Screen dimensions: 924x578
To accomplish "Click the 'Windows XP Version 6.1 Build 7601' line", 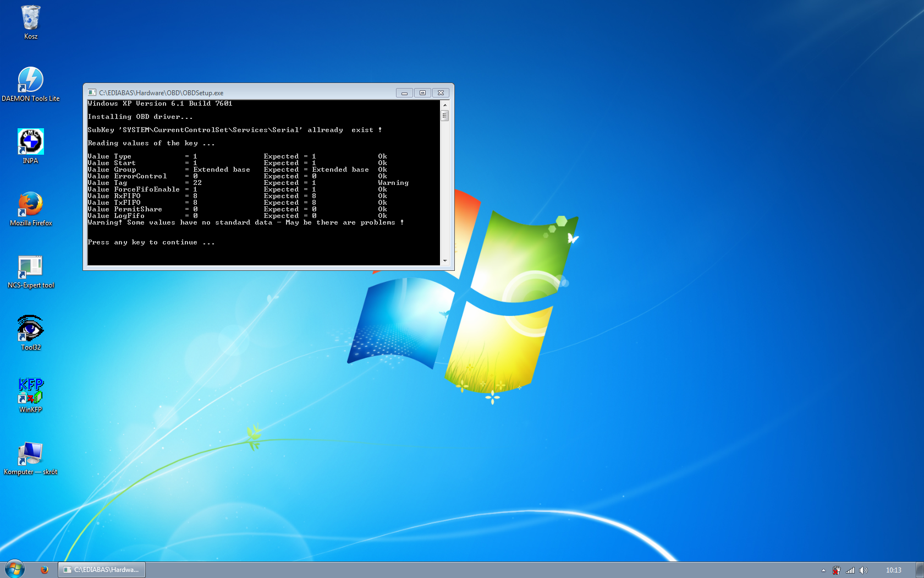I will [x=160, y=103].
